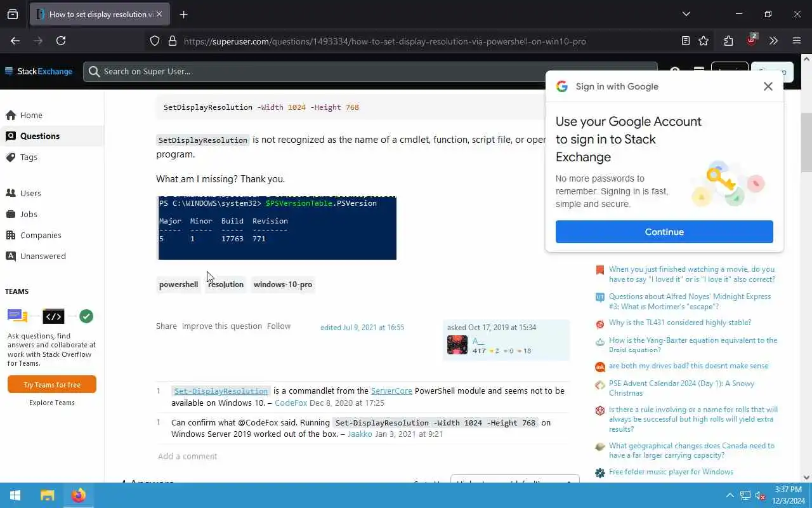The width and height of the screenshot is (812, 508).
Task: Open a new browser tab
Action: pyautogui.click(x=183, y=14)
